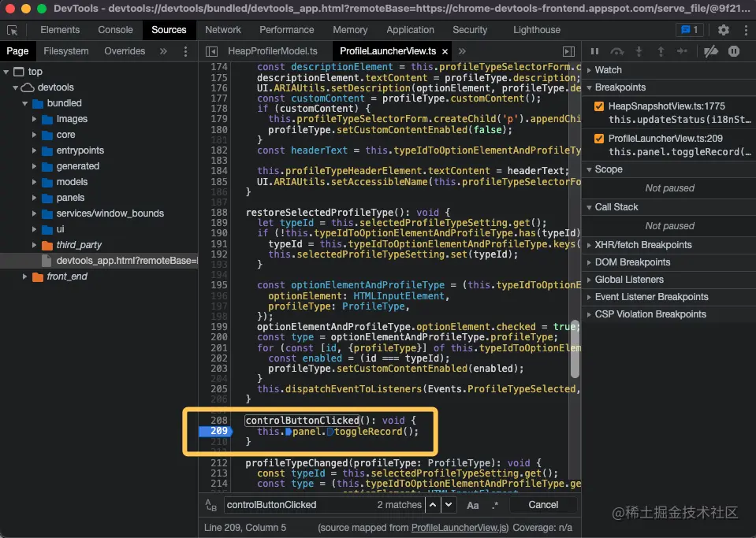Select devtools_app.html file in tree

pyautogui.click(x=99, y=261)
